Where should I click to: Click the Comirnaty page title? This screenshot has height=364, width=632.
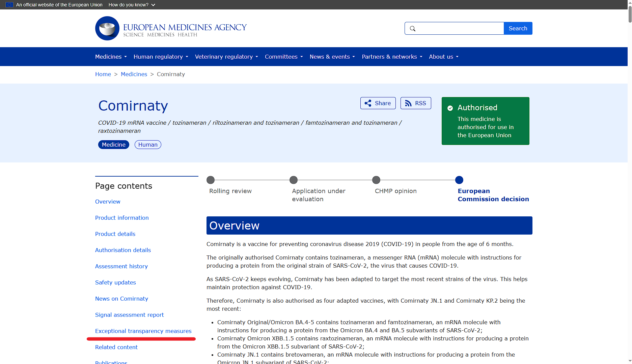point(133,106)
